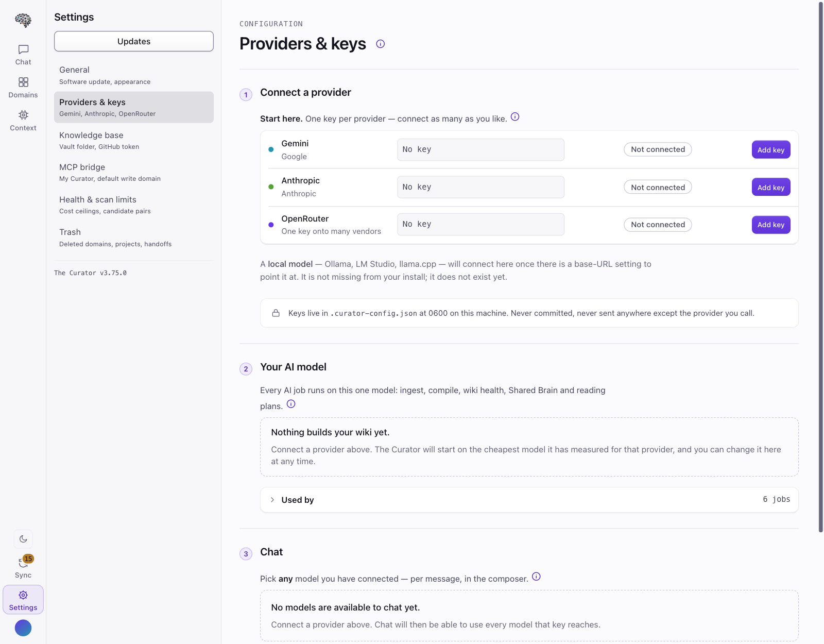Screen dimensions: 824x644
Task: Click the user avatar circle
Action: [23, 628]
